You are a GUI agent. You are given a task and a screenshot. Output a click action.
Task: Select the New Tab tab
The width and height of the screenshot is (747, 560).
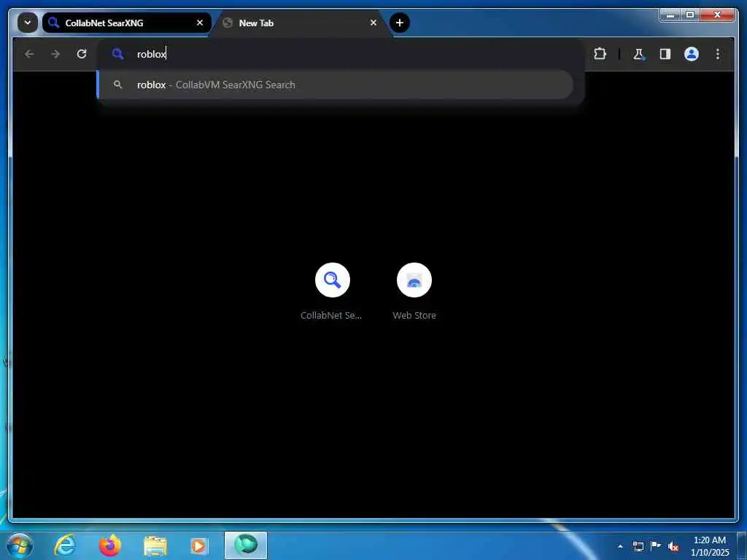(301, 23)
